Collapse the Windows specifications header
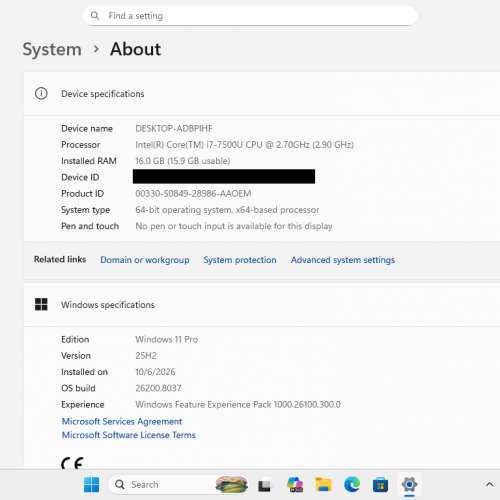 tap(262, 304)
